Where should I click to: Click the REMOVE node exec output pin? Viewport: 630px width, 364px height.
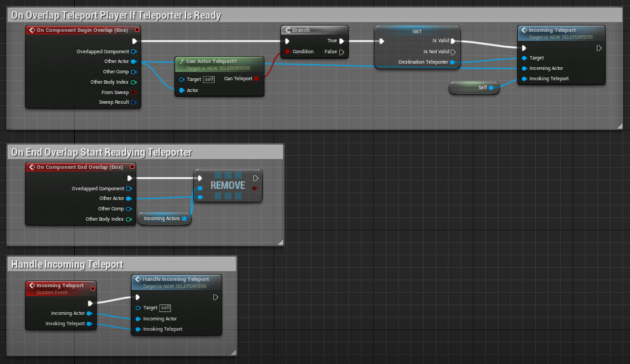pyautogui.click(x=255, y=178)
